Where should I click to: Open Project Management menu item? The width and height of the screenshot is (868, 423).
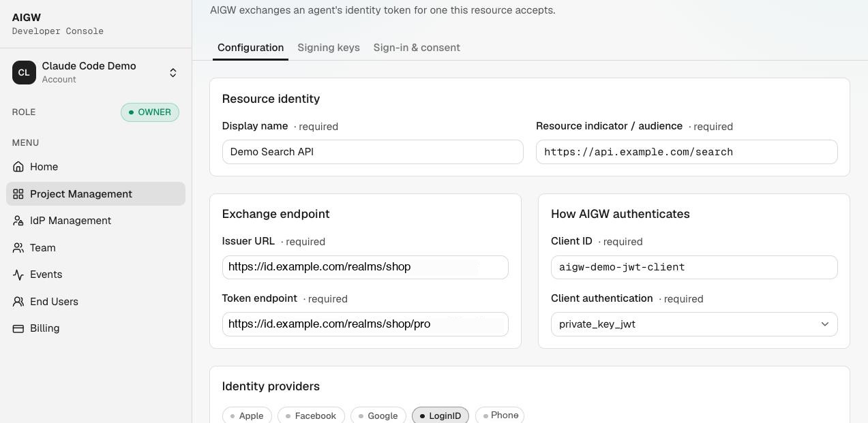(95, 194)
